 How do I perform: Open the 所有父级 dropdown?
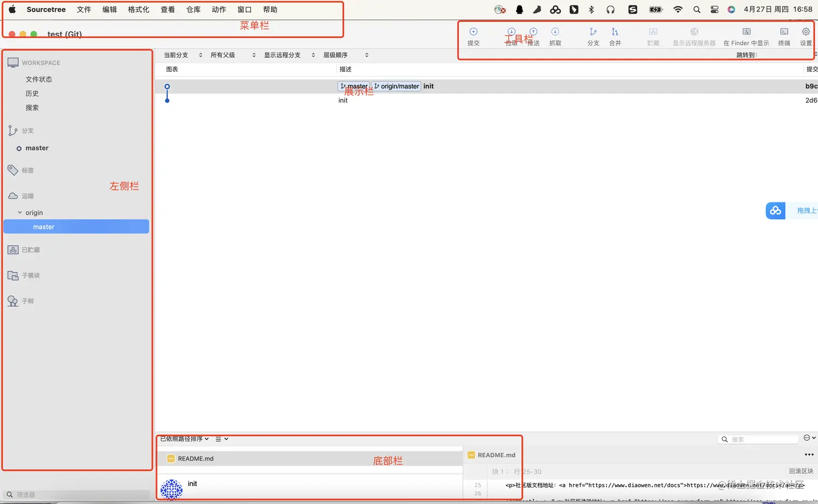coord(233,55)
